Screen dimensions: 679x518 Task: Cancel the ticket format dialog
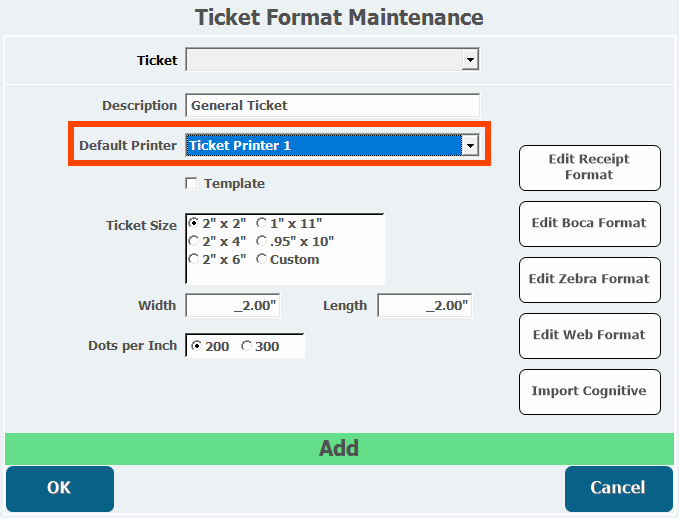pyautogui.click(x=618, y=488)
